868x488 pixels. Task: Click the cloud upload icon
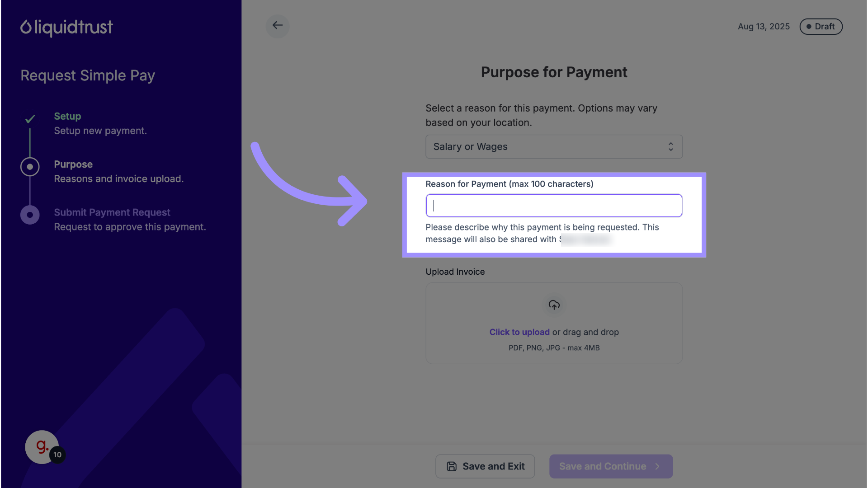[554, 305]
